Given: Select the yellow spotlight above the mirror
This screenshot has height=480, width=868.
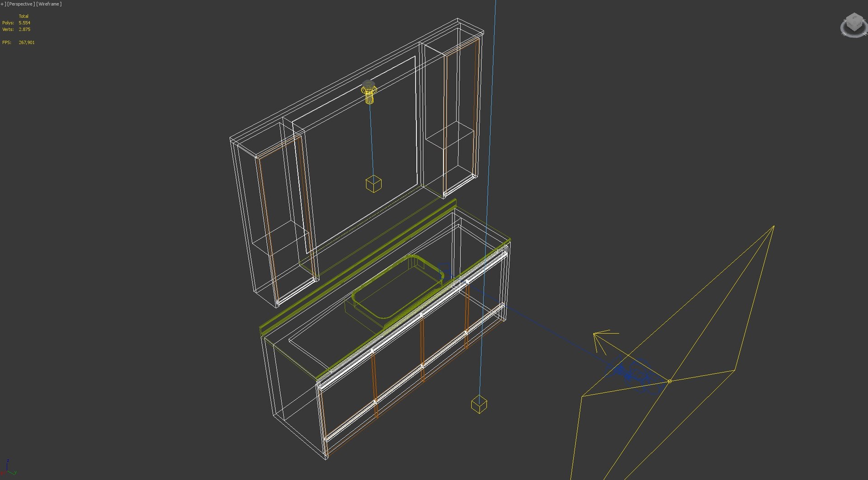Looking at the screenshot, I should point(369,92).
